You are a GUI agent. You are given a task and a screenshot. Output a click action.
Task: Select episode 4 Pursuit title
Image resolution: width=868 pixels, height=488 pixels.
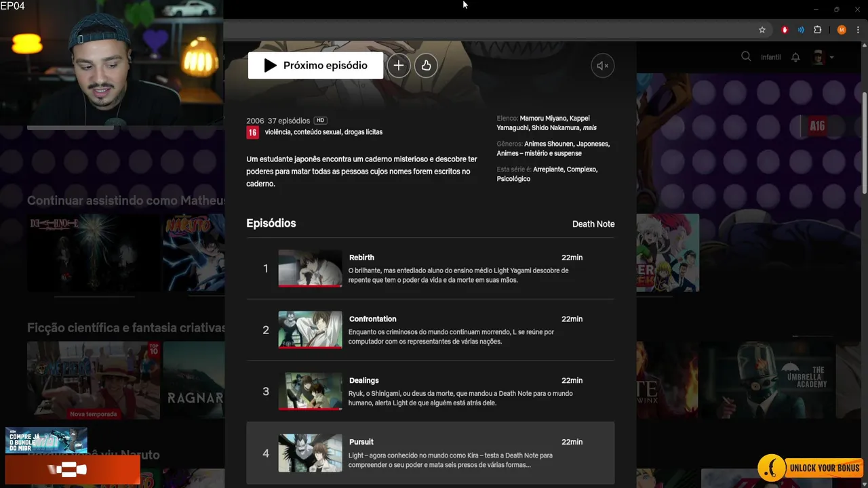tap(361, 442)
